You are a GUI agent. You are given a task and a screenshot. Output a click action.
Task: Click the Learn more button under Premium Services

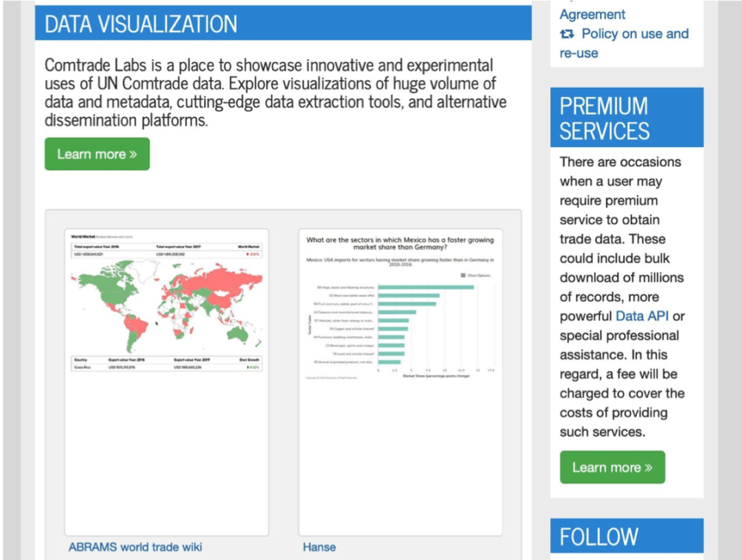click(612, 467)
